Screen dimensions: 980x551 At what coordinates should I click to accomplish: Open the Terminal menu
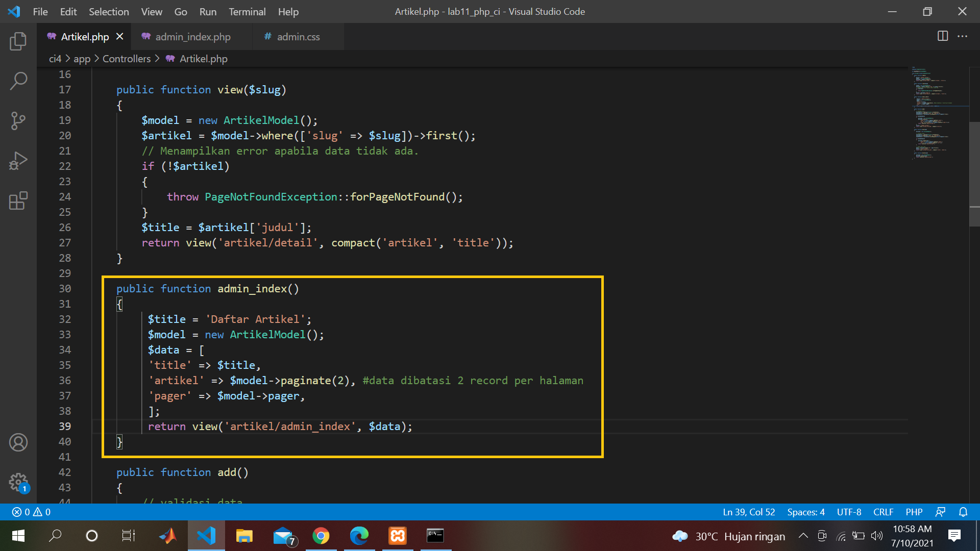click(247, 11)
